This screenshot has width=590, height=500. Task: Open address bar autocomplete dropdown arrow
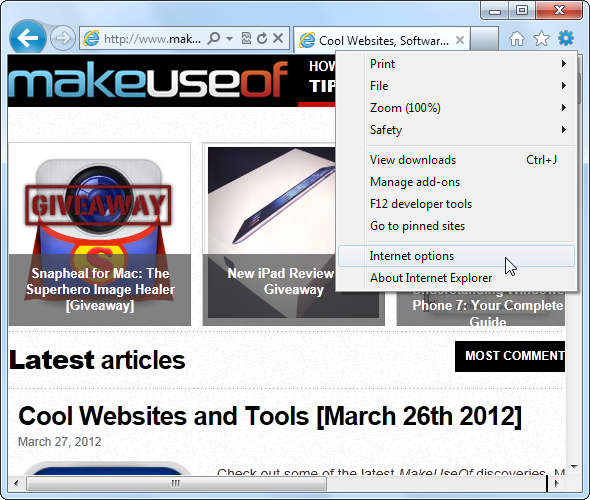point(229,38)
